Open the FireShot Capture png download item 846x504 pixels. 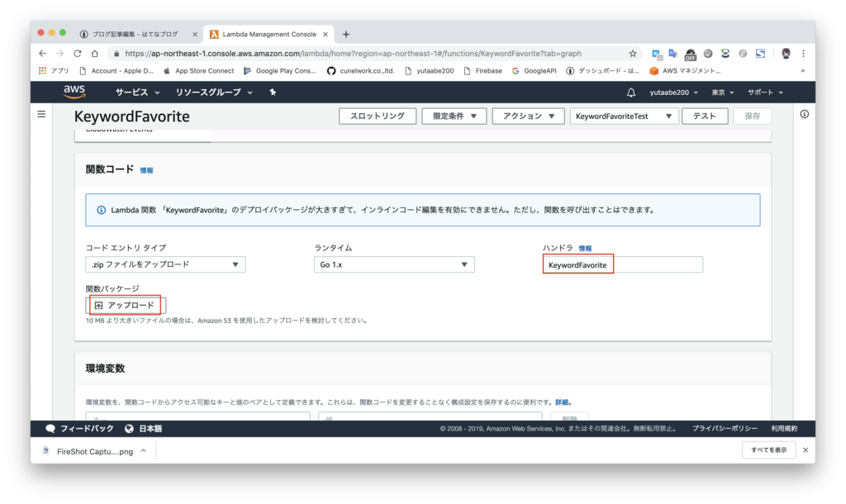pos(94,451)
